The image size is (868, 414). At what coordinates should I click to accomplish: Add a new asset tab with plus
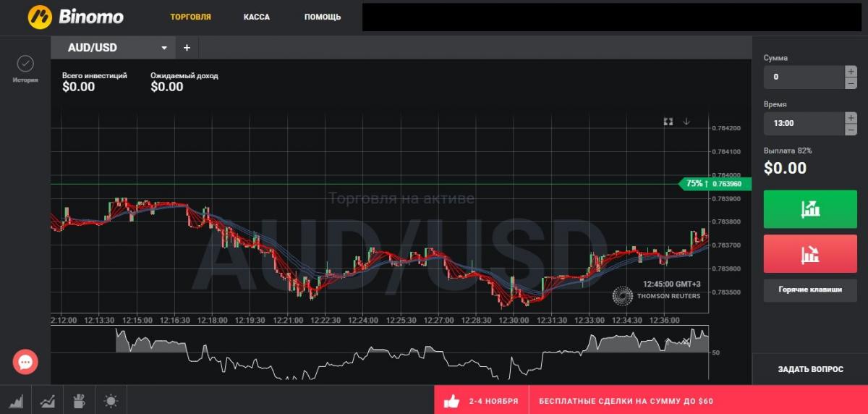(187, 48)
